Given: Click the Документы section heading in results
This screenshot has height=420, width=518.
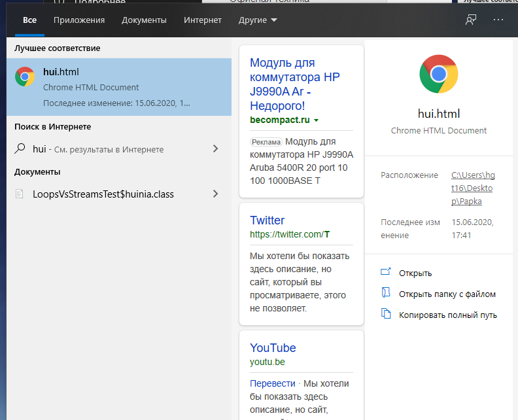Looking at the screenshot, I should (37, 172).
